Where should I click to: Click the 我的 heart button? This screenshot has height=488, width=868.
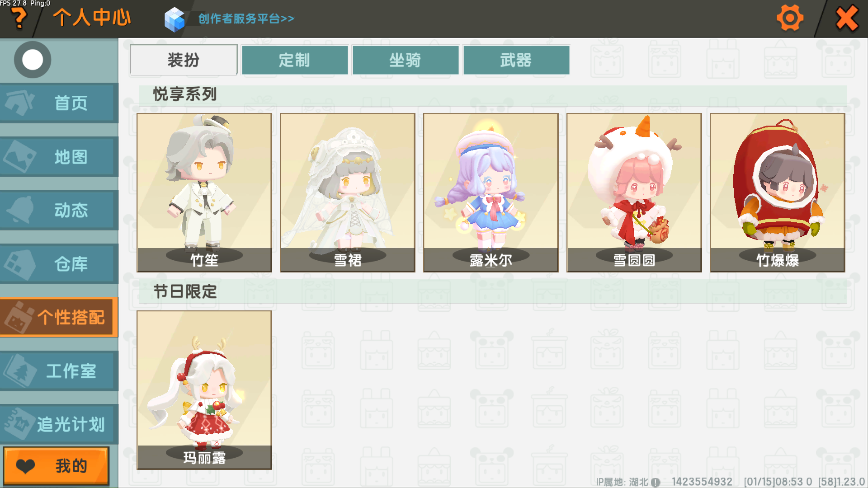point(57,466)
